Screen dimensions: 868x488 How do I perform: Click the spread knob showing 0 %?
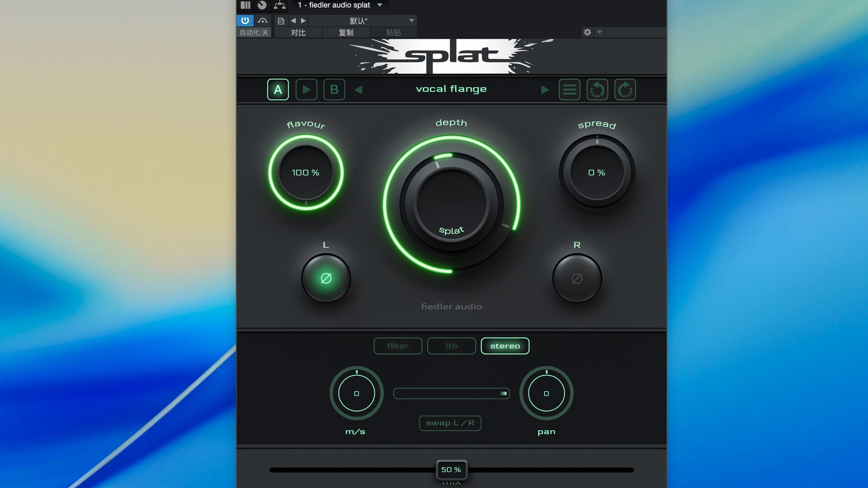(597, 173)
